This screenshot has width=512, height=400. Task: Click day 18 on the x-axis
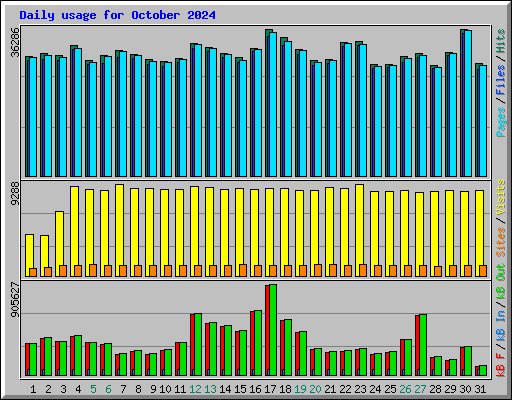(x=285, y=389)
